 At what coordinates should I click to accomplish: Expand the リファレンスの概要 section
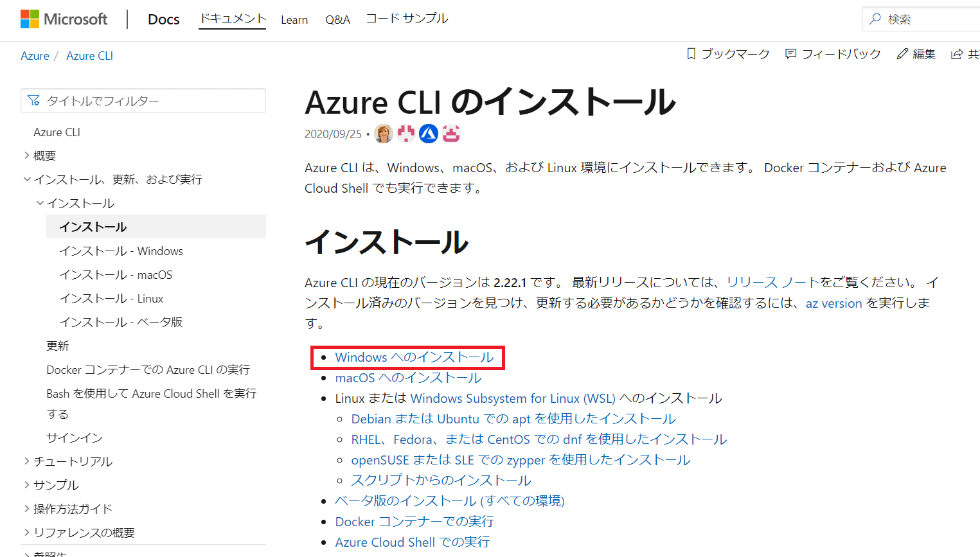point(27,533)
